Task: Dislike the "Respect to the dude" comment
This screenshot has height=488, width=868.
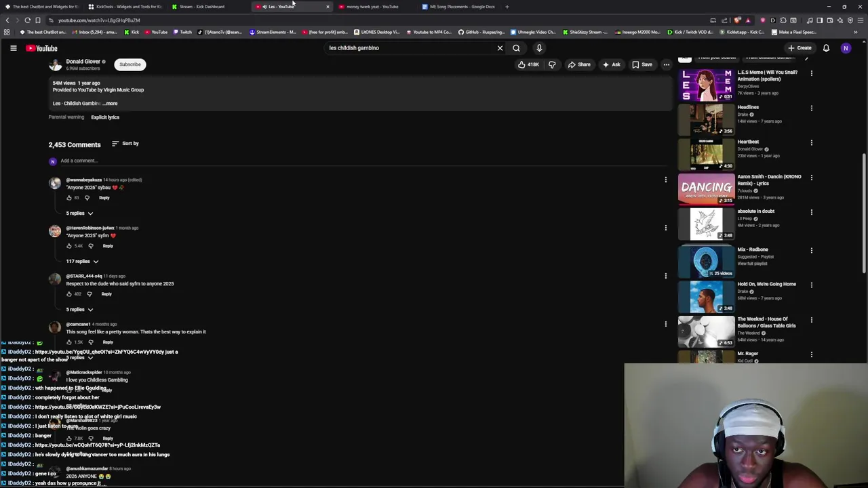Action: coord(89,294)
